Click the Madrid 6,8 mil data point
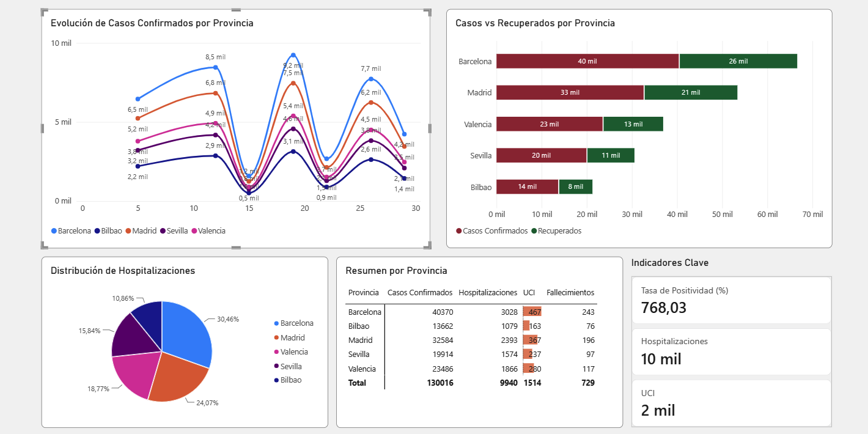 (x=215, y=93)
